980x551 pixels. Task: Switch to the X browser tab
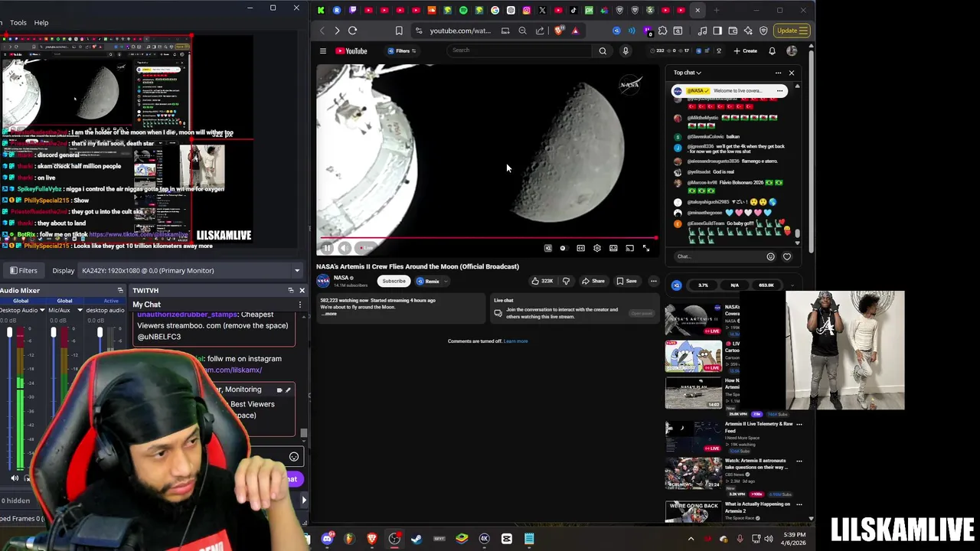coord(542,10)
